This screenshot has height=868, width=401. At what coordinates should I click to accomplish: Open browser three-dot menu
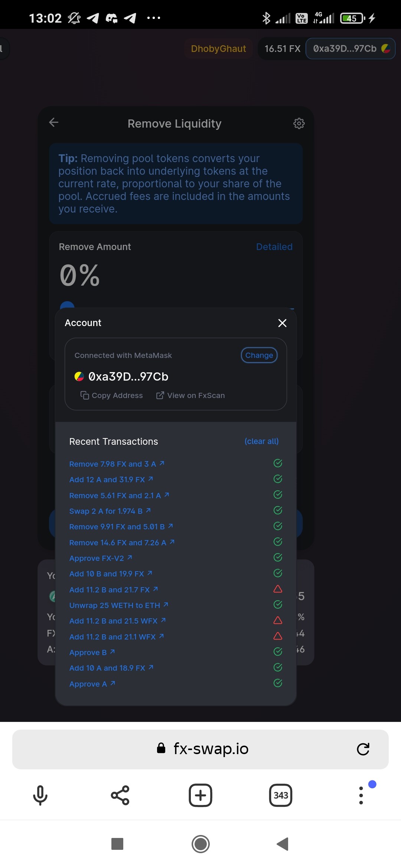pos(361,795)
